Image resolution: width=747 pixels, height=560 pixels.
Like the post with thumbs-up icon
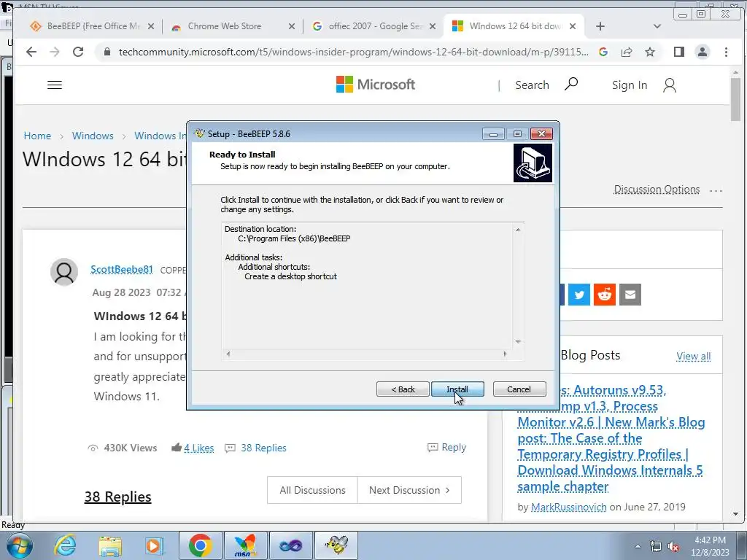coord(177,447)
